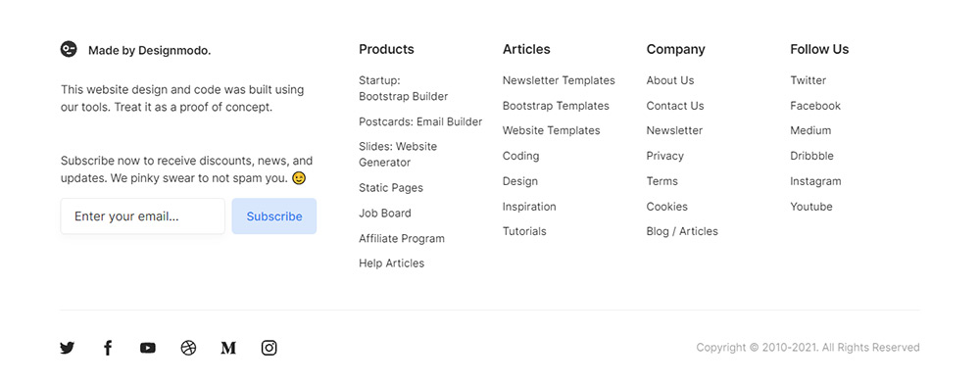Focus the Enter your email field

click(x=142, y=216)
